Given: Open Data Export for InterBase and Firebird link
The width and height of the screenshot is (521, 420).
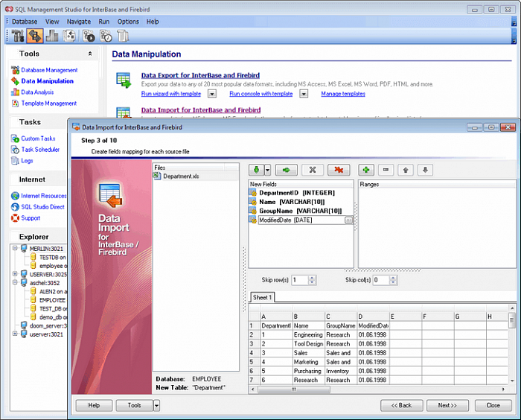Looking at the screenshot, I should [200, 75].
